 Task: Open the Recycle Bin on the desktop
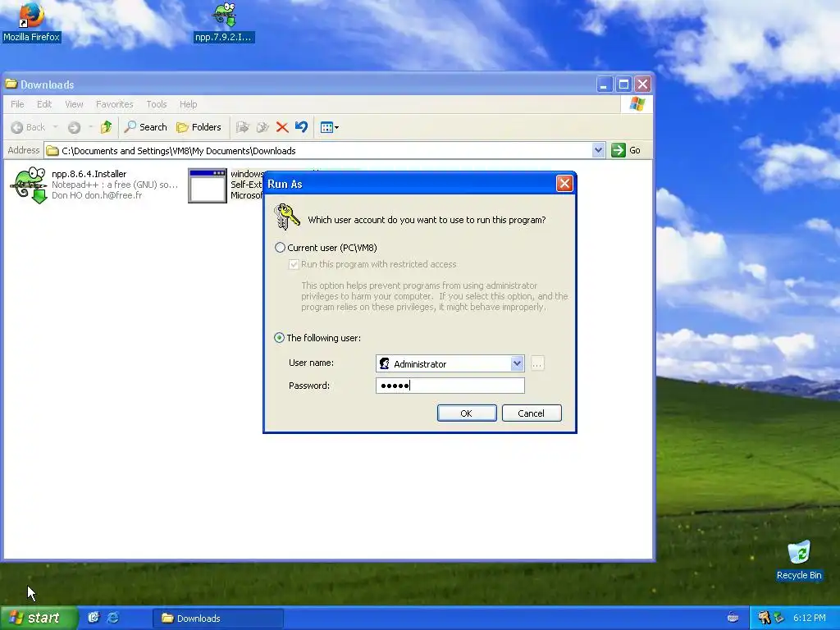coord(798,560)
